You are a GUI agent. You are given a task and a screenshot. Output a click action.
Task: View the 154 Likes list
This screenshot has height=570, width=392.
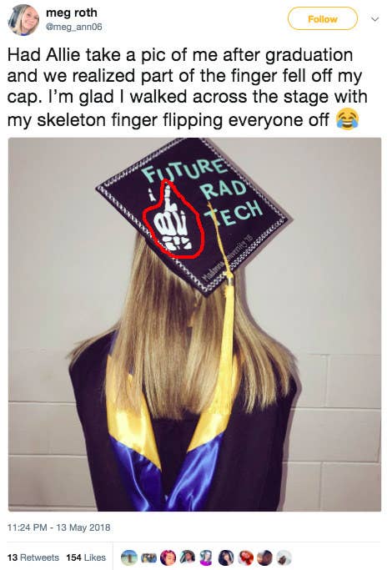(86, 557)
